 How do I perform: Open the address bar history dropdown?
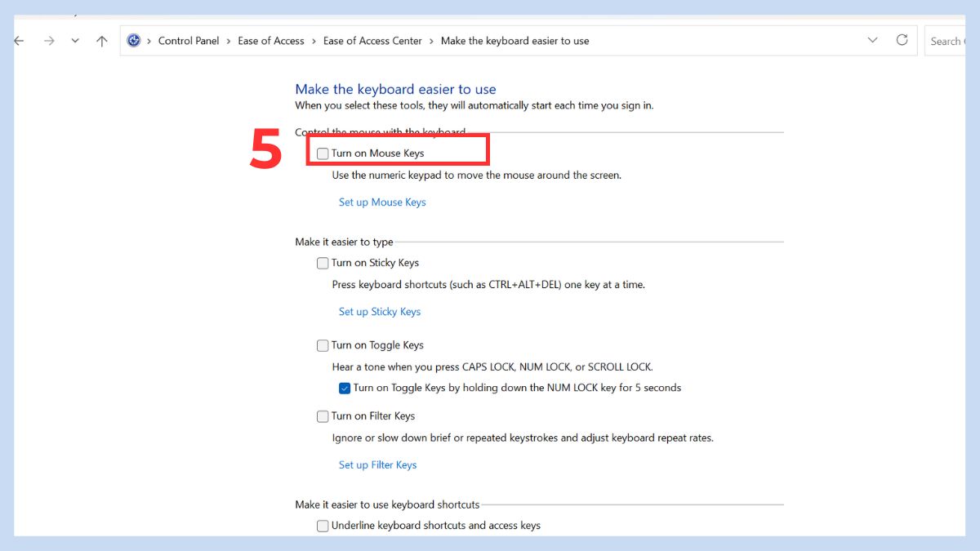tap(872, 40)
